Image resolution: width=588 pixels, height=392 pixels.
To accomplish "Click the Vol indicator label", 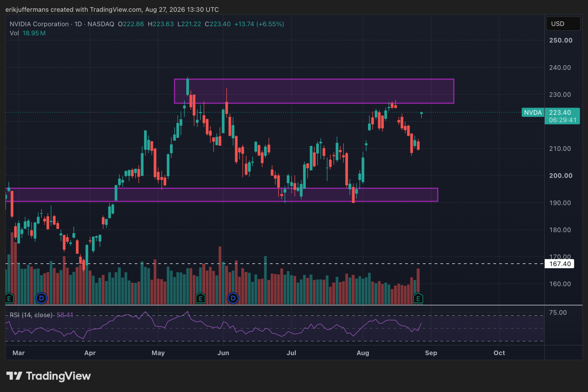I will (14, 33).
